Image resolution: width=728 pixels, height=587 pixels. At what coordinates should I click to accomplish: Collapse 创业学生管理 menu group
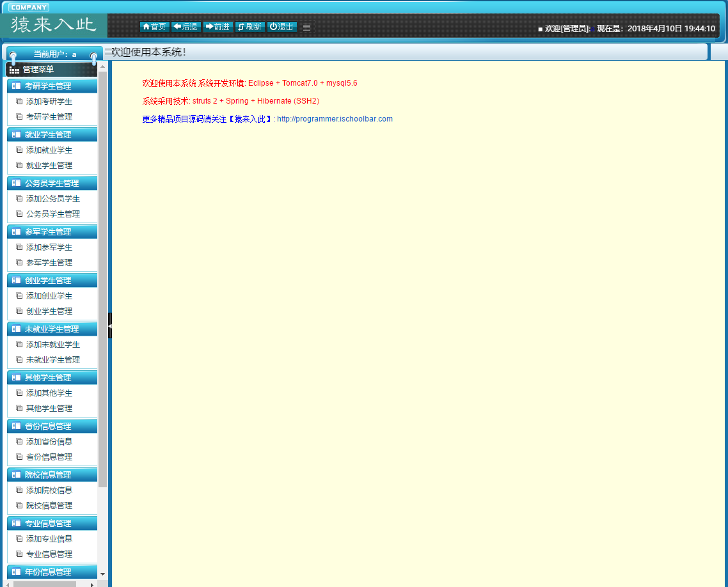(x=52, y=280)
